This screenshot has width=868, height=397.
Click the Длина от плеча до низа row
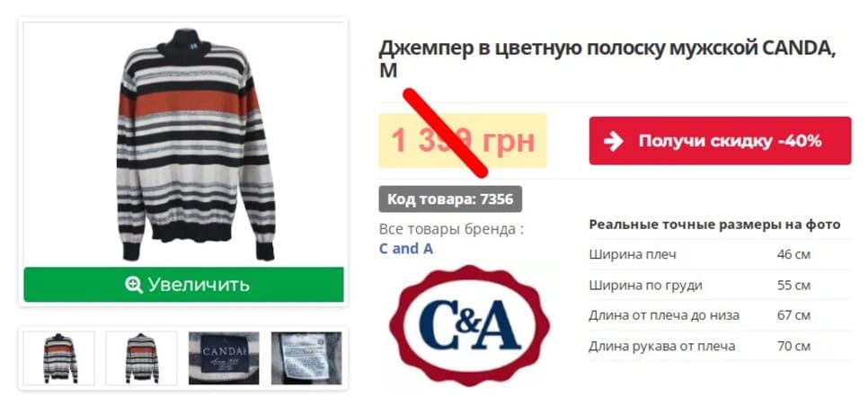pos(720,315)
